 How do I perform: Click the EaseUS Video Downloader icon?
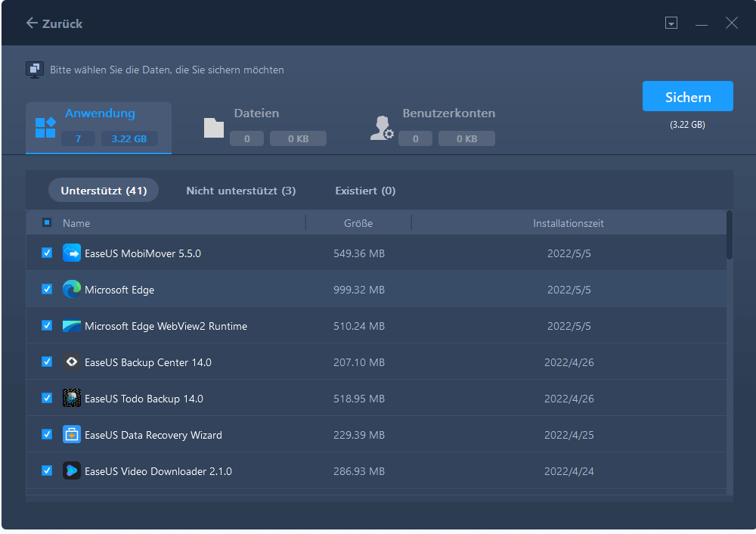click(x=71, y=470)
